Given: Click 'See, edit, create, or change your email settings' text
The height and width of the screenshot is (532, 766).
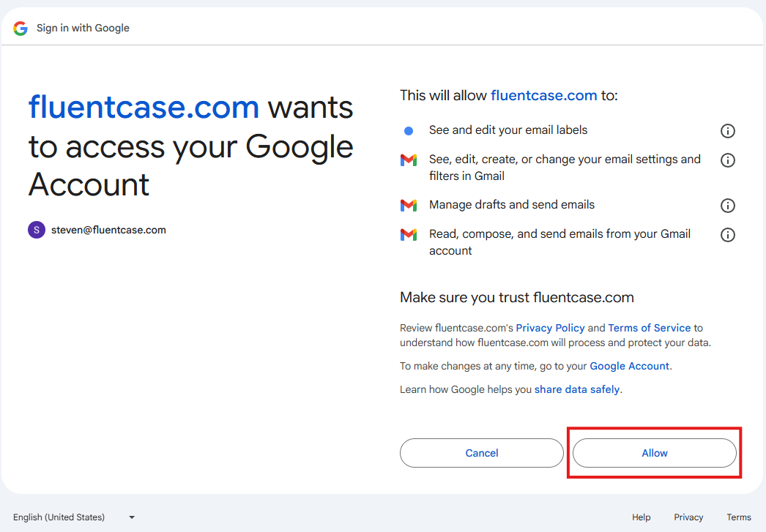Looking at the screenshot, I should 565,168.
